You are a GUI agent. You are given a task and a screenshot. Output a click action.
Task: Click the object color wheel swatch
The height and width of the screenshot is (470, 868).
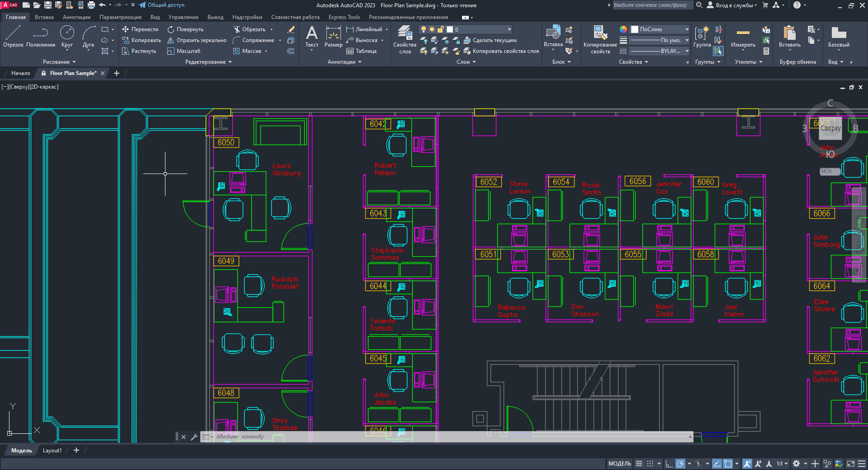click(x=623, y=29)
